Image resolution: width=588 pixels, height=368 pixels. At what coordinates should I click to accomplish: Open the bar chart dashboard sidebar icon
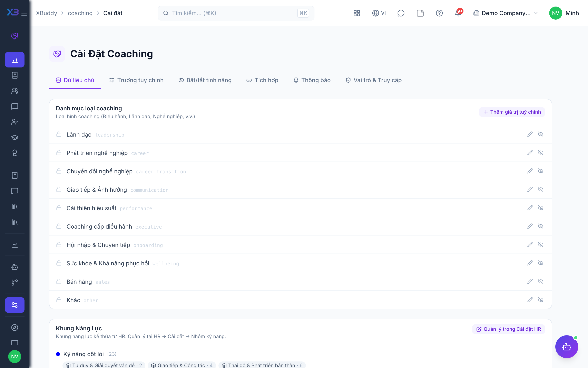(x=14, y=60)
